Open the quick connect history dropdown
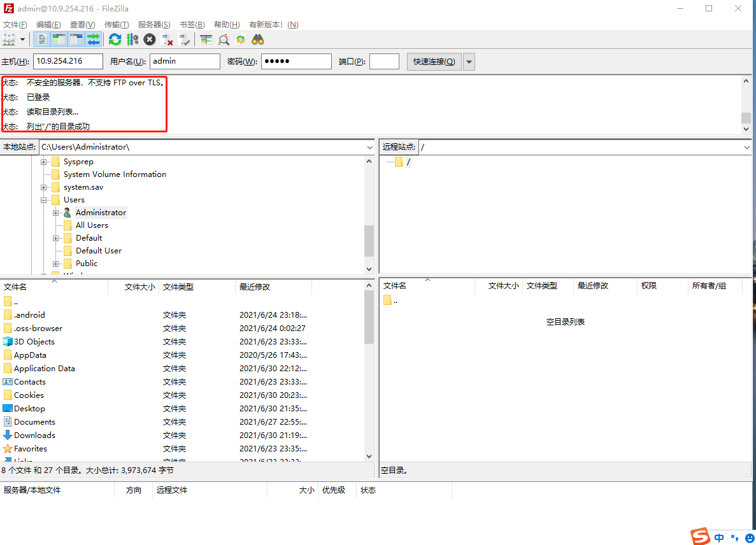Screen dimensions: 756x545 tap(469, 62)
